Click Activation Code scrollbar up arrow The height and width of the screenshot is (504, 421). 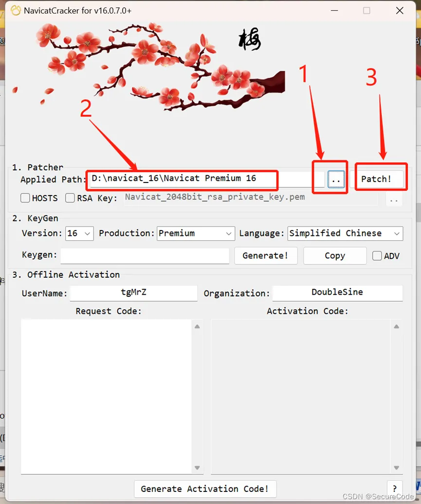pos(397,326)
